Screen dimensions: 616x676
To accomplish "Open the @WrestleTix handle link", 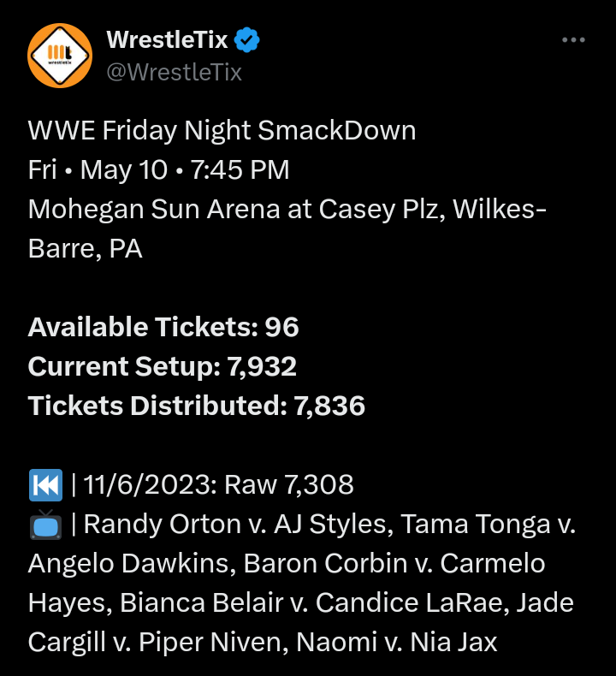I will coord(175,72).
